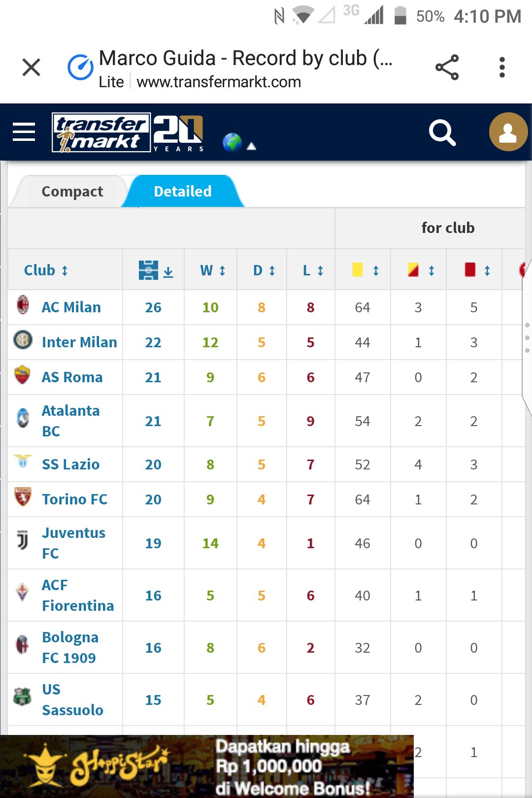Screen dimensions: 532x798
Task: Open the site search magnifier
Action: pos(442,133)
